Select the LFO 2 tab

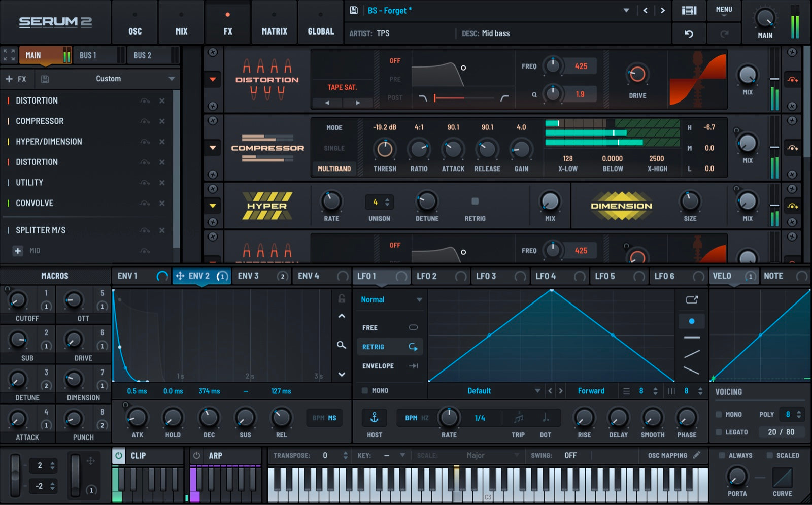point(427,276)
